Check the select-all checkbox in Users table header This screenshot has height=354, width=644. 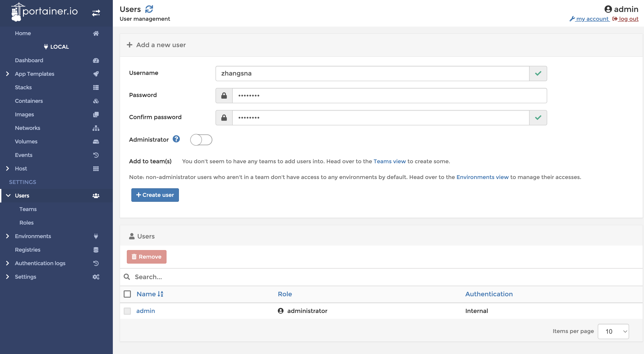(x=127, y=294)
